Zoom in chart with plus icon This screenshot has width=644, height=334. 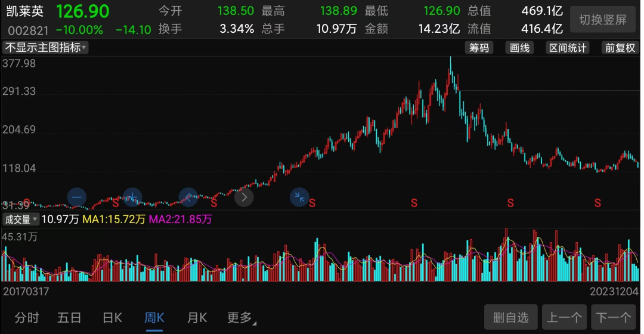click(132, 197)
